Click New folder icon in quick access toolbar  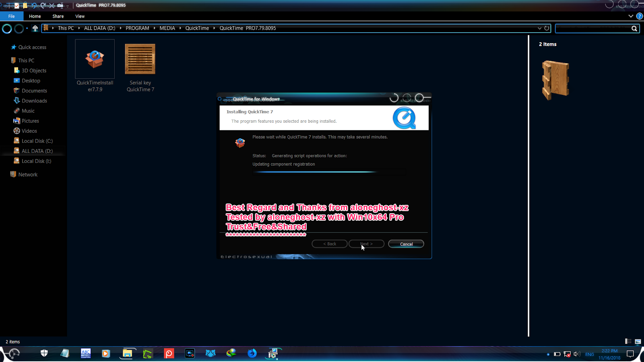[25, 5]
